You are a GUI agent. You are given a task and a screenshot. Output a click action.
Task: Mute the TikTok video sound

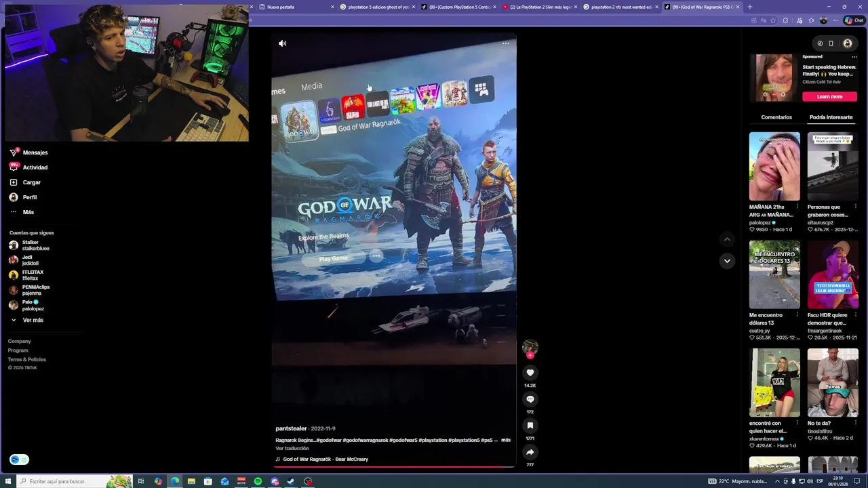pos(283,43)
